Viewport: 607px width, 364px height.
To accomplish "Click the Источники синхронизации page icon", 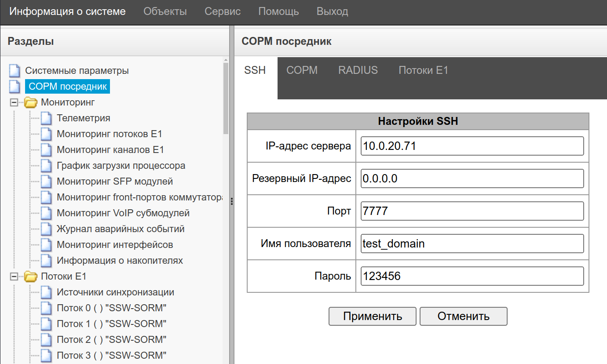I will 47,292.
